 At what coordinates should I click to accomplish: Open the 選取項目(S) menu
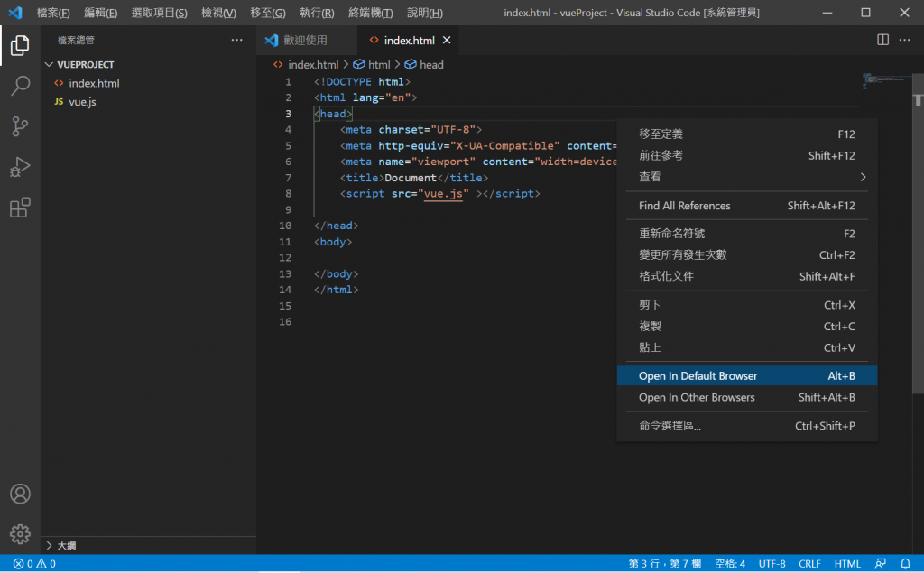click(x=159, y=13)
